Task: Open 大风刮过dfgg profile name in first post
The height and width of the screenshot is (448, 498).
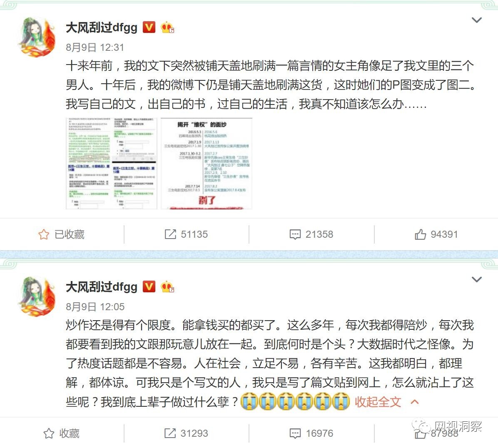Action: coord(102,27)
